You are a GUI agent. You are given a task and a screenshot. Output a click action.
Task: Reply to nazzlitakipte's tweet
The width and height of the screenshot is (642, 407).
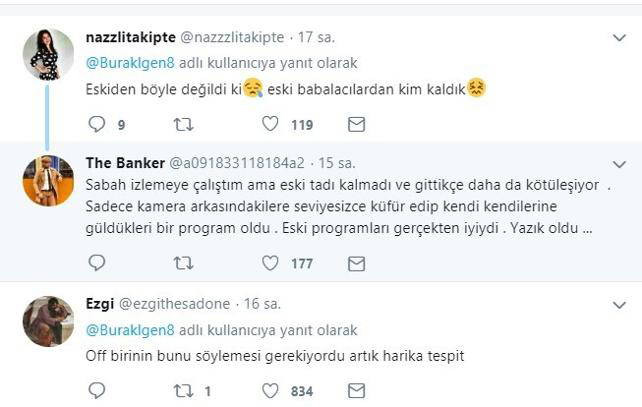pyautogui.click(x=97, y=124)
